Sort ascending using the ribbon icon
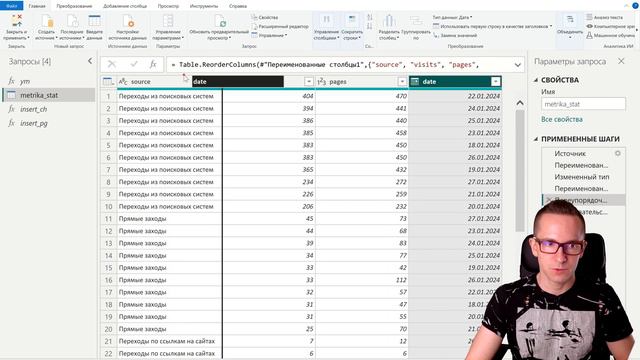The height and width of the screenshot is (360, 640). (x=369, y=18)
